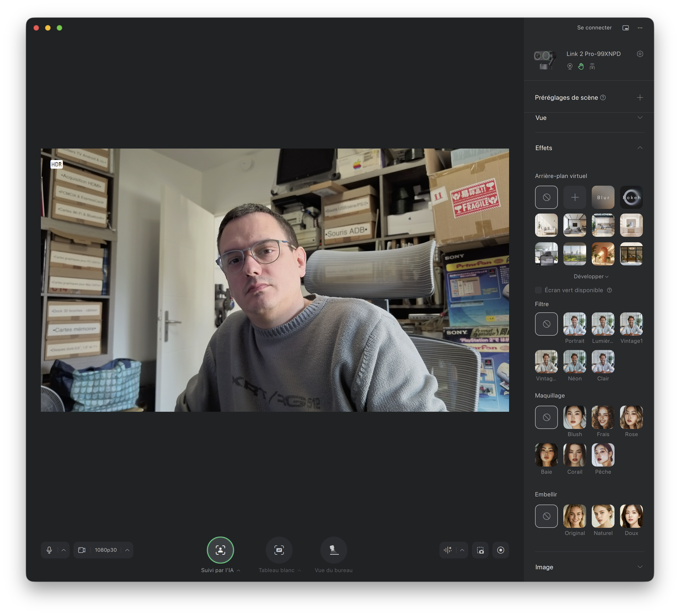Viewport: 680px width, 616px height.
Task: Toggle the microphone mute icon
Action: pos(49,550)
